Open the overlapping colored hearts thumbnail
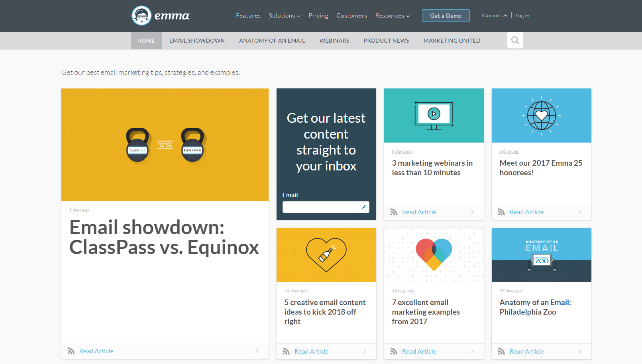Image resolution: width=642 pixels, height=364 pixels. point(434,255)
